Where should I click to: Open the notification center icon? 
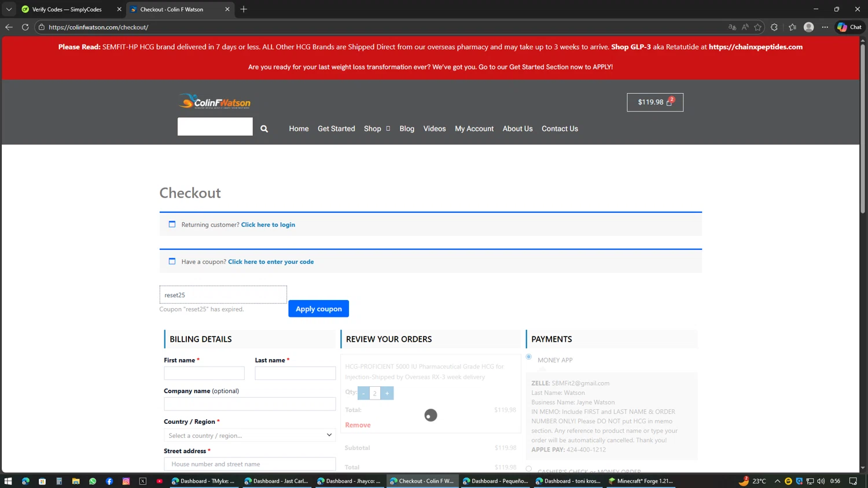853,481
